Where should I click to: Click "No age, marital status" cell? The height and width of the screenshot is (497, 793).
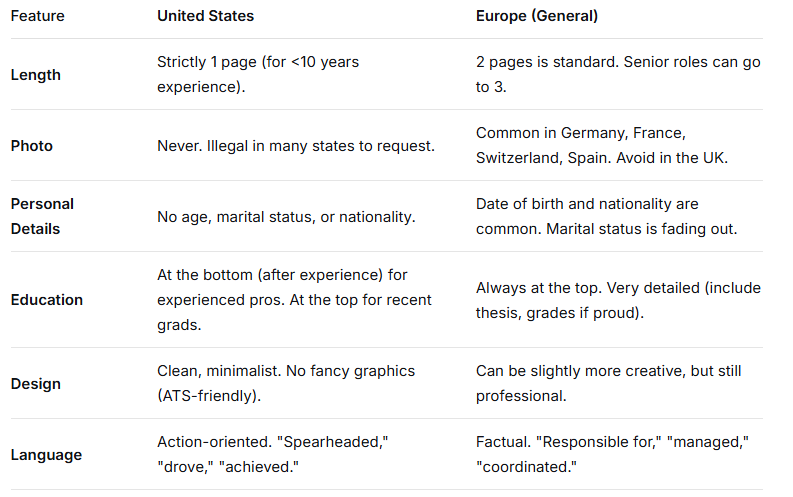click(x=285, y=216)
